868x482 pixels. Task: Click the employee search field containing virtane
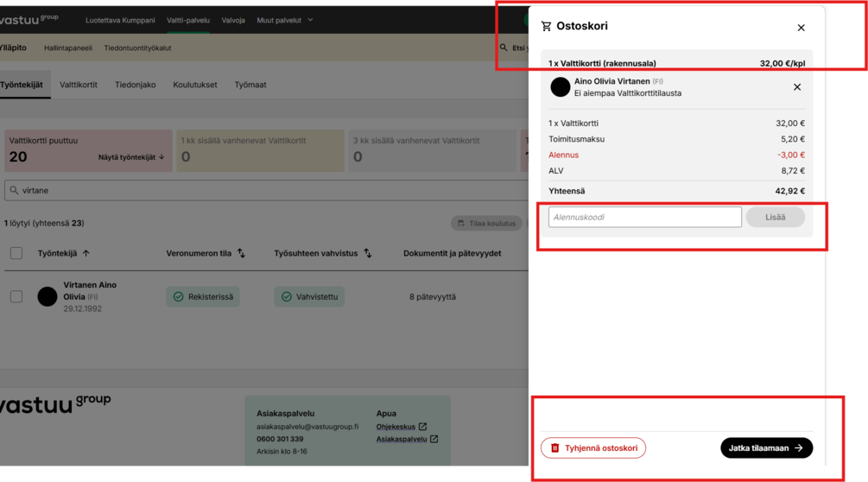coord(266,190)
